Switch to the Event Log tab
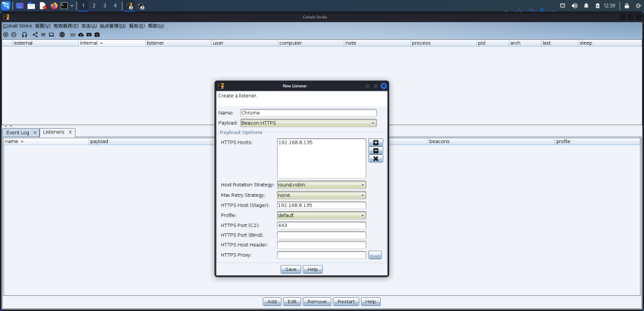 [18, 133]
